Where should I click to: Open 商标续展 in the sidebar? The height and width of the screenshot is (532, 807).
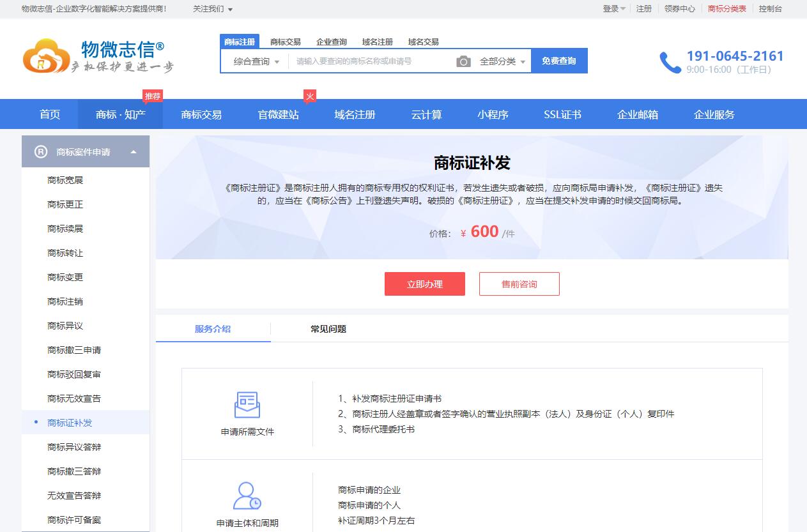coord(65,229)
